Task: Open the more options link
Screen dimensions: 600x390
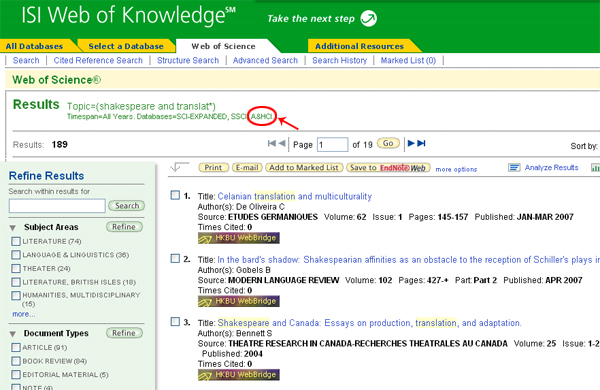Action: coord(456,169)
